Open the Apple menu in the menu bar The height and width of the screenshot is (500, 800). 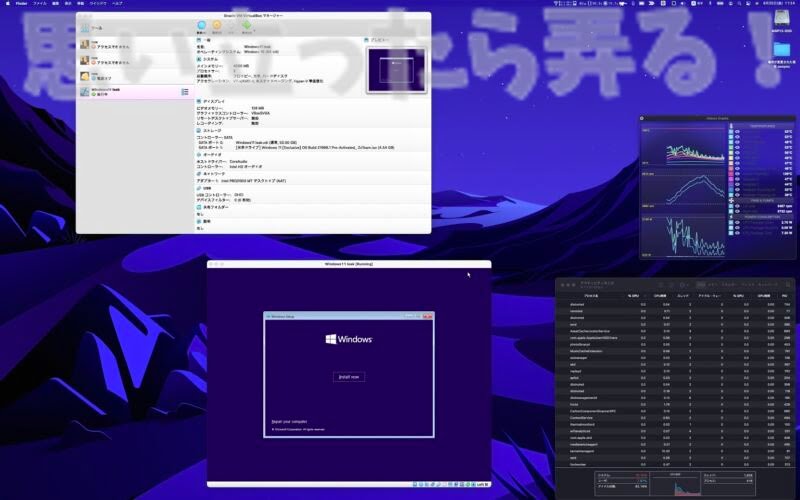pyautogui.click(x=7, y=3)
